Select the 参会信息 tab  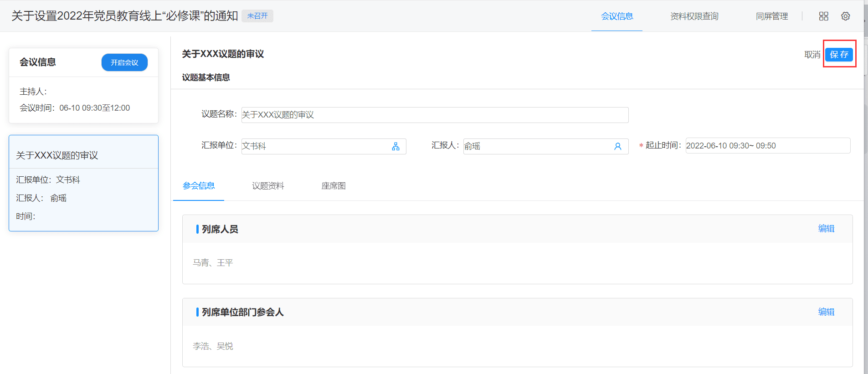pyautogui.click(x=199, y=186)
